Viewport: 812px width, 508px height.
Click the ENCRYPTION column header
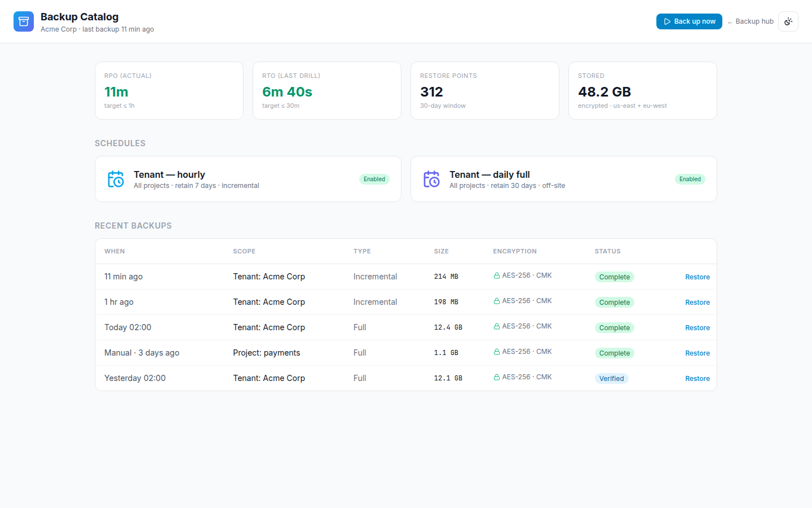515,251
